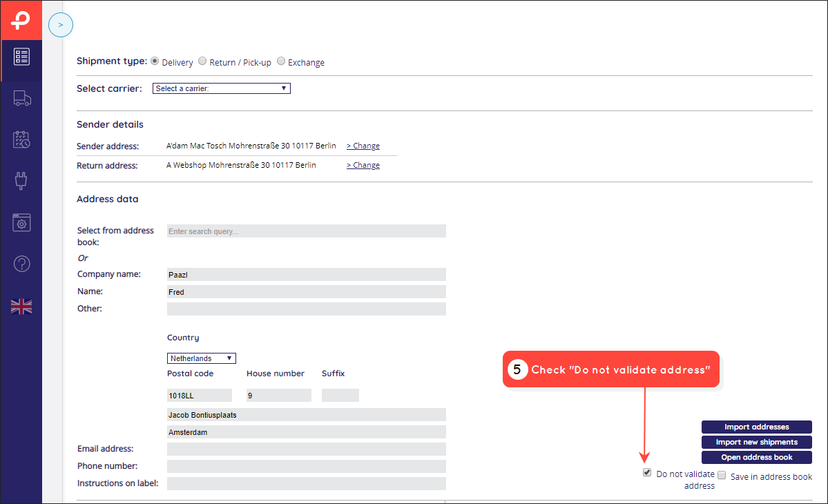The height and width of the screenshot is (504, 828).
Task: Click the Postal code field 1018LL
Action: 200,396
